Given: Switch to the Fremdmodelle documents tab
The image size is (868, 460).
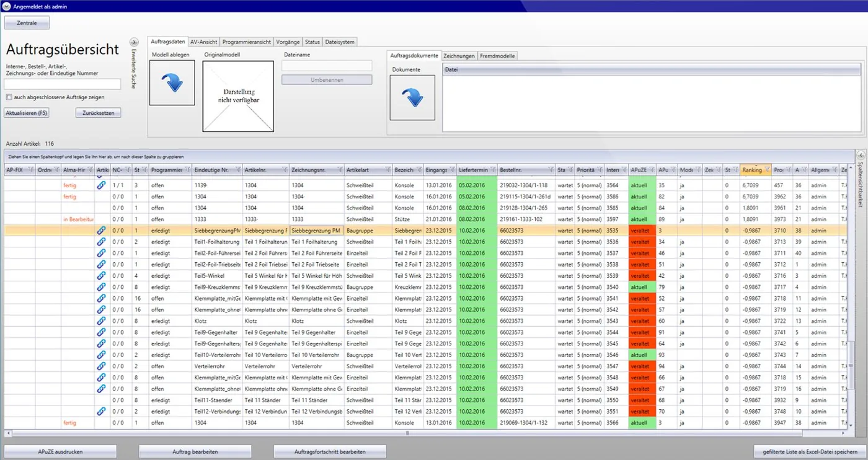Looking at the screenshot, I should point(497,56).
